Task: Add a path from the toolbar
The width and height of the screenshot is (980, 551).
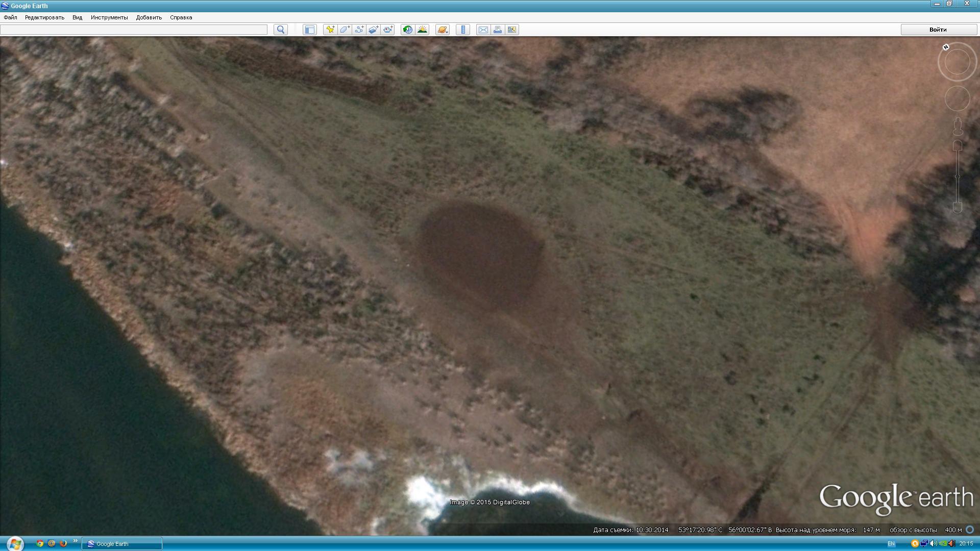Action: point(359,30)
